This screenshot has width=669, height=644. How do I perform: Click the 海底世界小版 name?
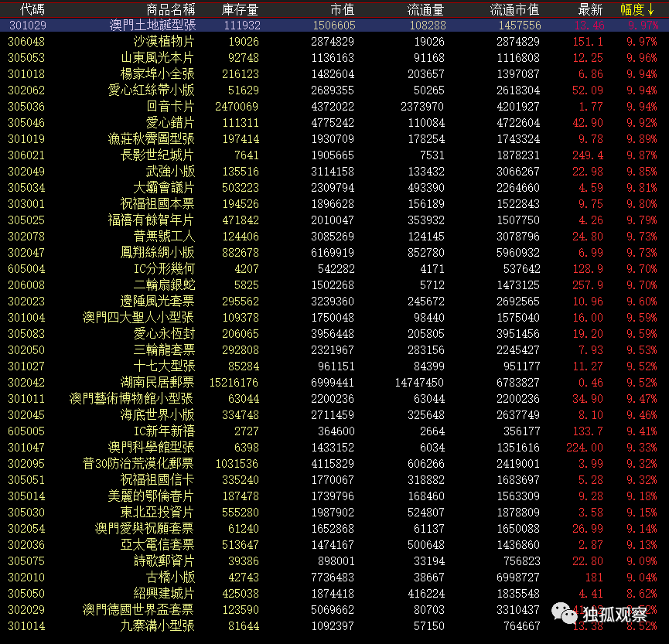click(158, 414)
